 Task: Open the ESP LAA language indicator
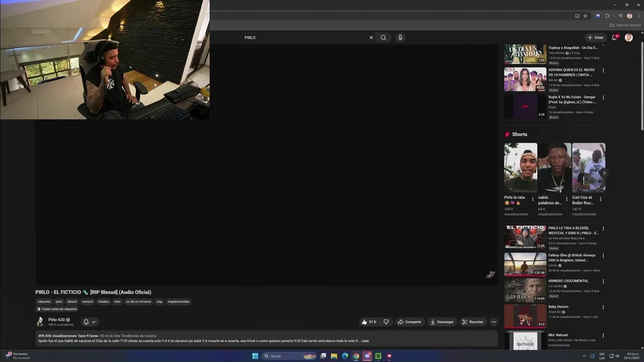pos(602,356)
